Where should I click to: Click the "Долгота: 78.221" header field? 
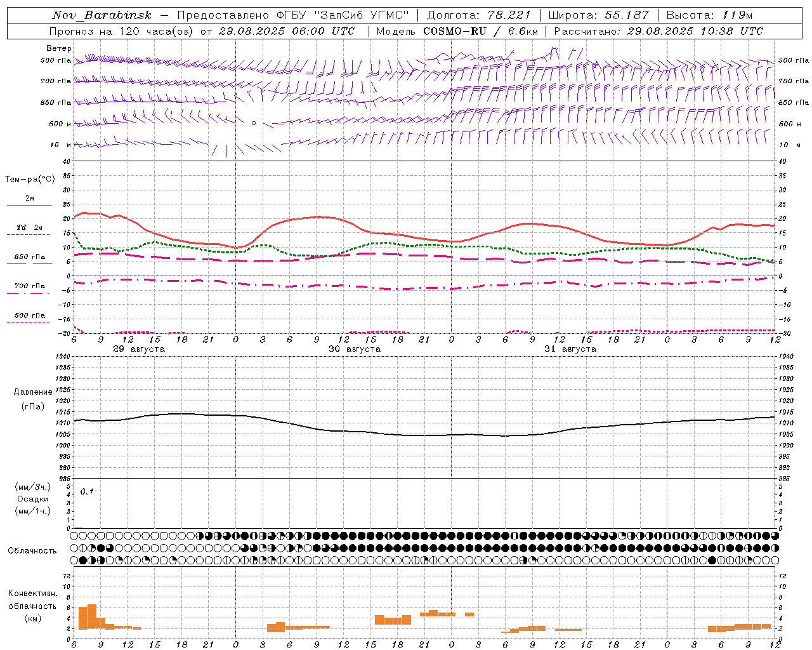coord(479,15)
